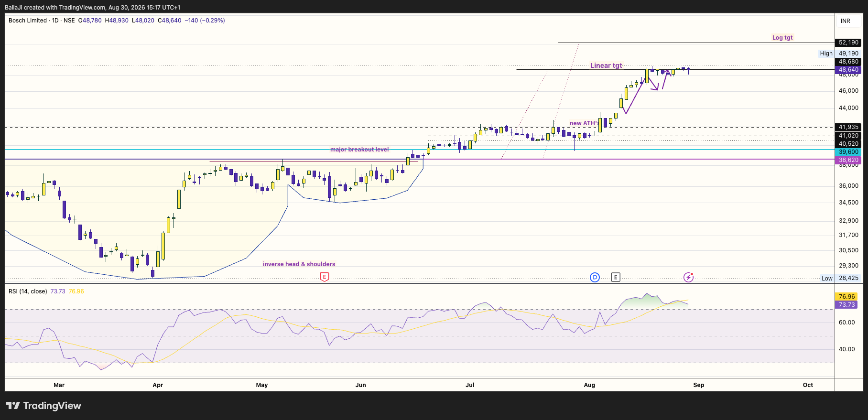Click the Bosch Limited symbol title
This screenshot has width=868, height=420.
click(x=28, y=21)
